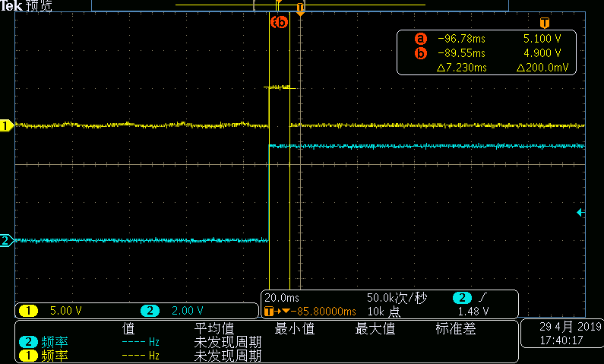Click the cyan 2 badge in frequency measurement row

[28, 342]
